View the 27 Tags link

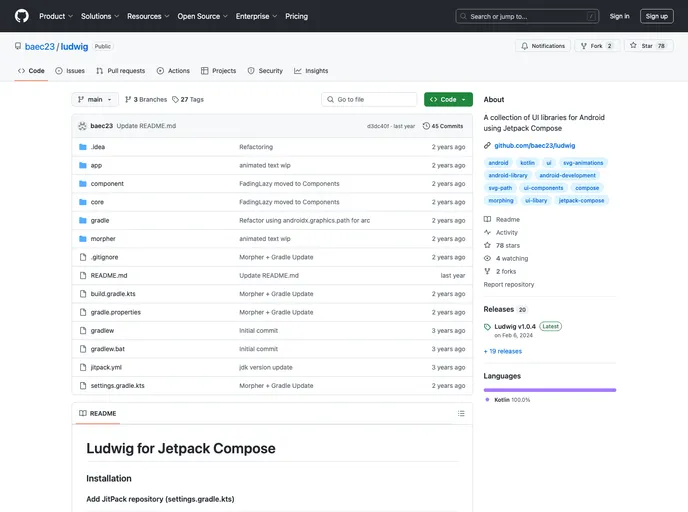tap(188, 100)
